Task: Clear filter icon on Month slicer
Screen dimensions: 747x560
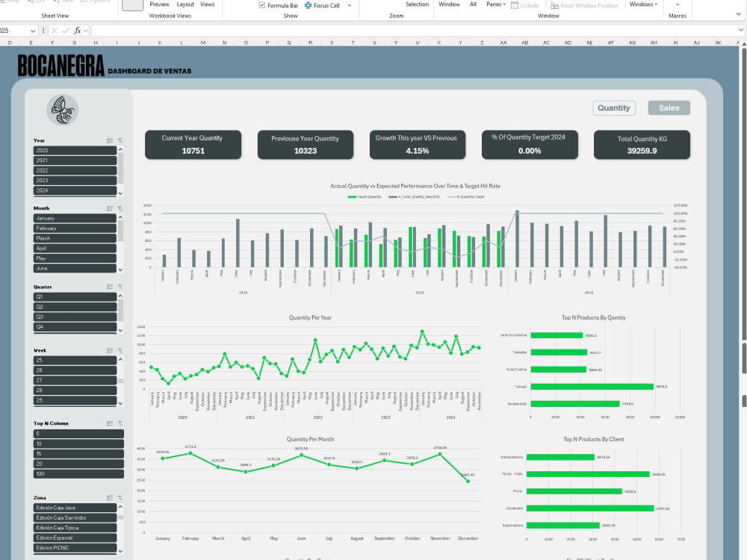Action: coord(120,208)
